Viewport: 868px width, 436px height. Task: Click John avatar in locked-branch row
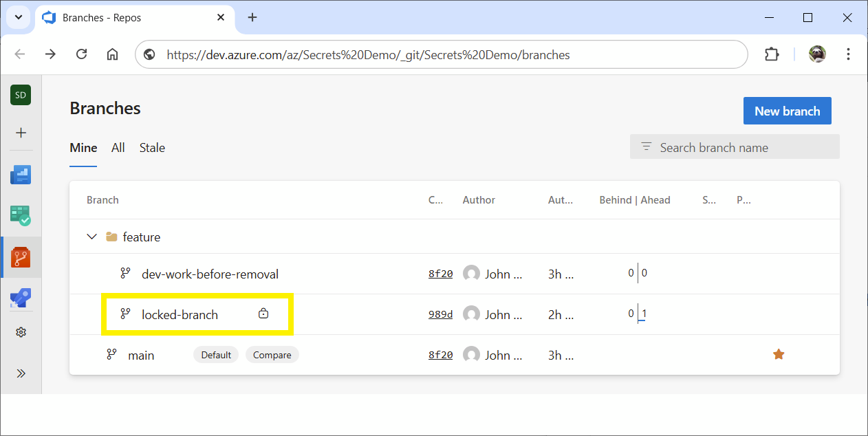pyautogui.click(x=471, y=314)
